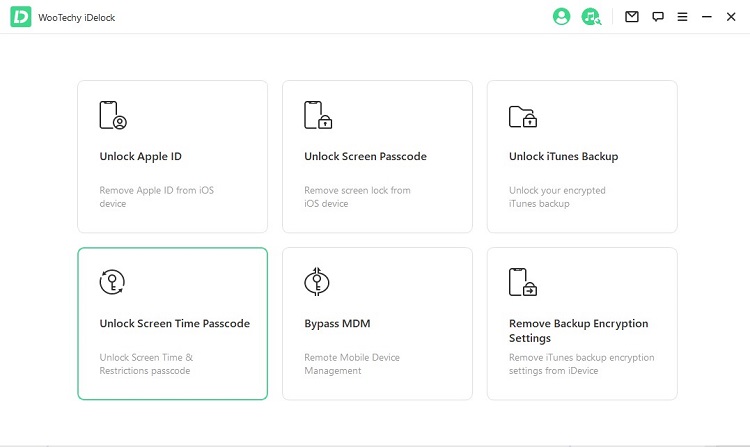Click 'Unlock your encrypted iTunes backup' text
The width and height of the screenshot is (750, 447).
pos(557,197)
